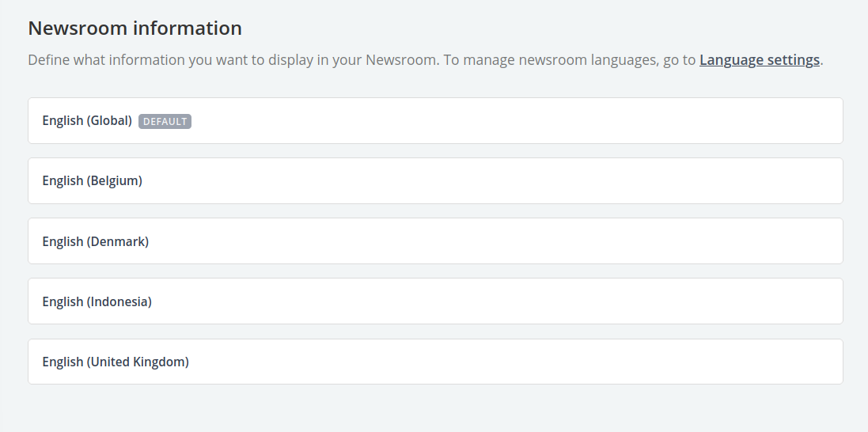868x432 pixels.
Task: Expand the English (Belgium) section
Action: pos(435,180)
